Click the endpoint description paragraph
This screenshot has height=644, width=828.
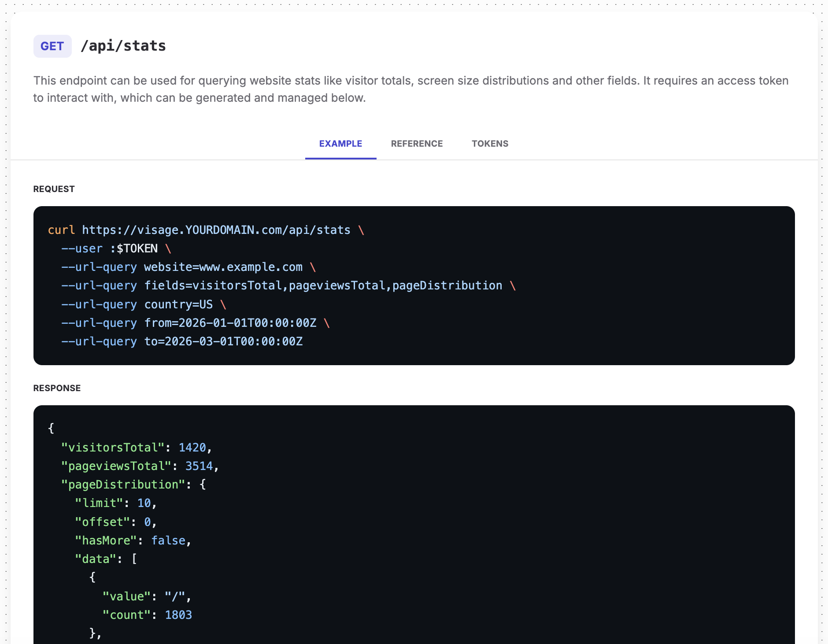[411, 89]
